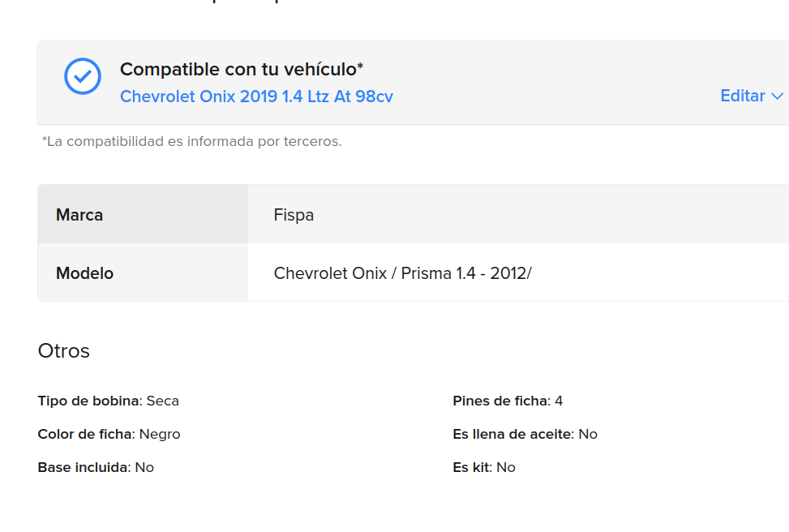Click the third-party compatibility disclaimer text

pos(191,141)
